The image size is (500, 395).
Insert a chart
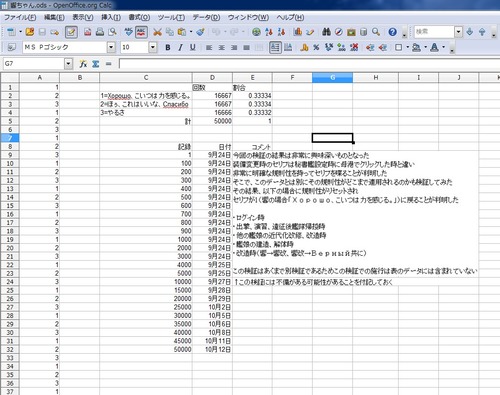tap(298, 32)
